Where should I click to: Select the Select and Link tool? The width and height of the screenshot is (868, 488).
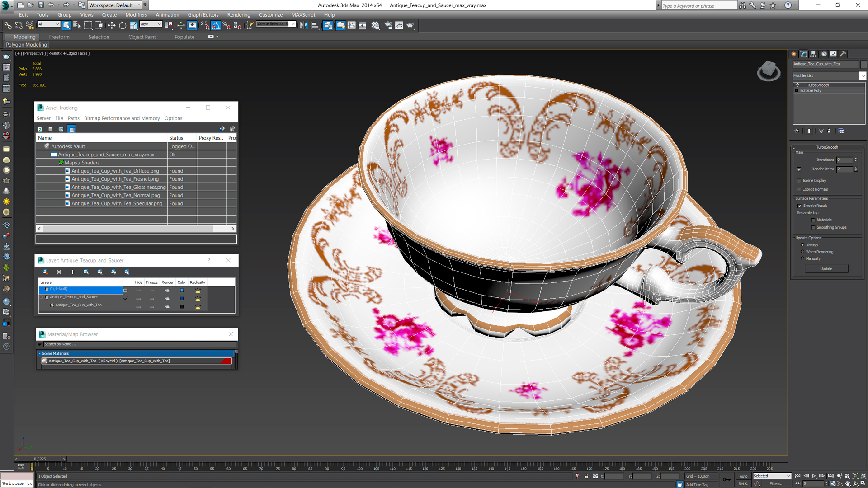click(x=8, y=25)
